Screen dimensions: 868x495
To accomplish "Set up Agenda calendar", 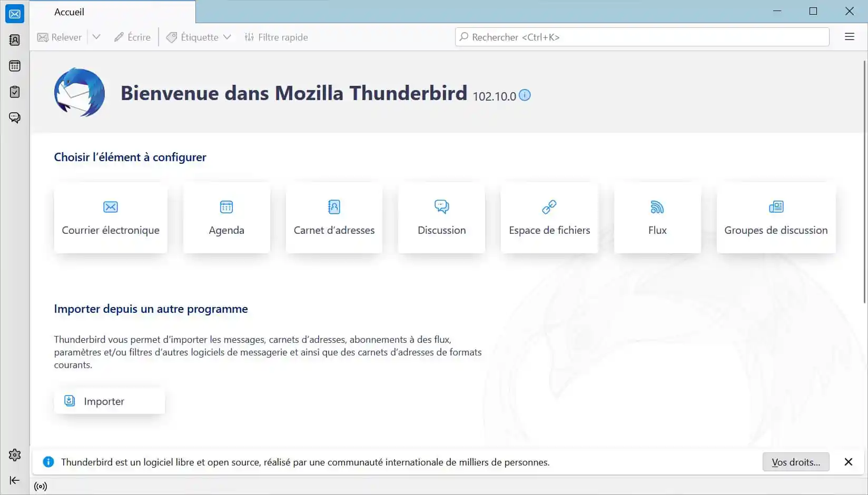I will point(226,218).
